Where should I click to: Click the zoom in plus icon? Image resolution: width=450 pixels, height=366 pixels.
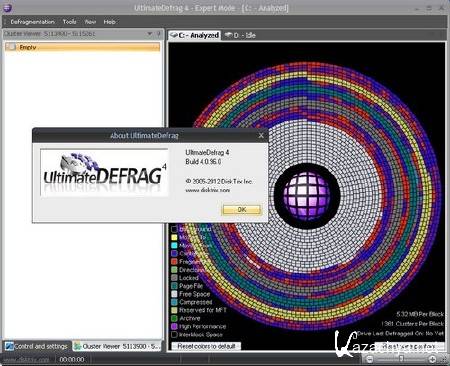click(x=432, y=359)
